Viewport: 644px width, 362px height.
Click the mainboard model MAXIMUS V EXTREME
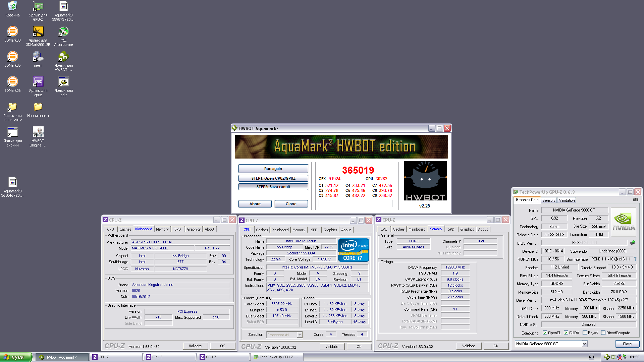(x=162, y=248)
